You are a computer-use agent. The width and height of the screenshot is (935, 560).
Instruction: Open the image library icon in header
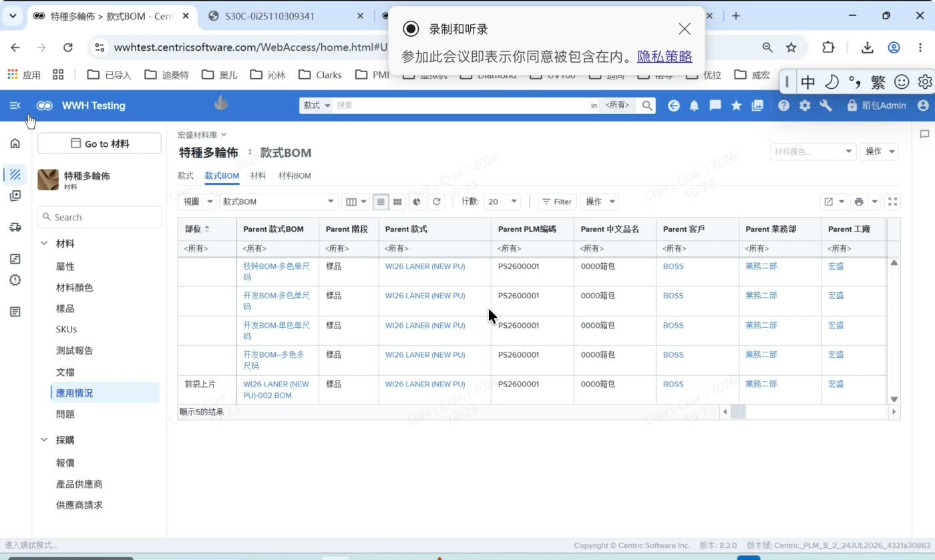click(x=757, y=105)
